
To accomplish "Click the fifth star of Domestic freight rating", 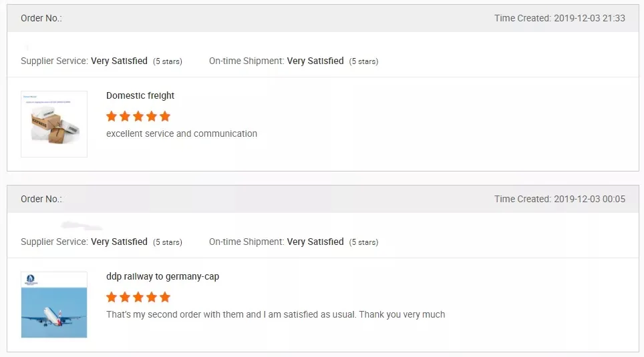I will pos(165,116).
